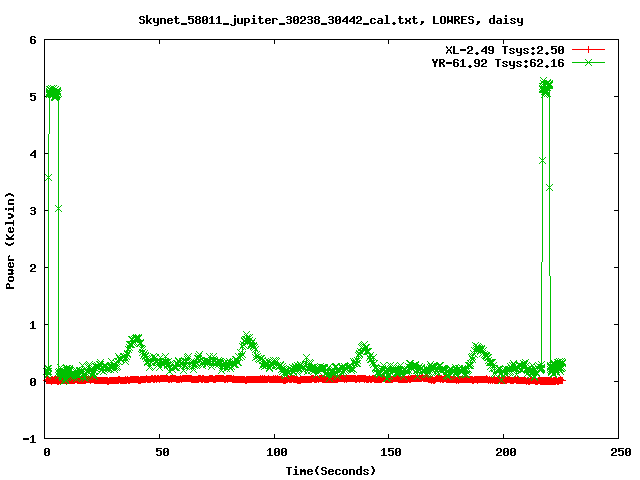640x480 pixels.
Task: Click the y-axis tick label '3'
Action: [33, 211]
